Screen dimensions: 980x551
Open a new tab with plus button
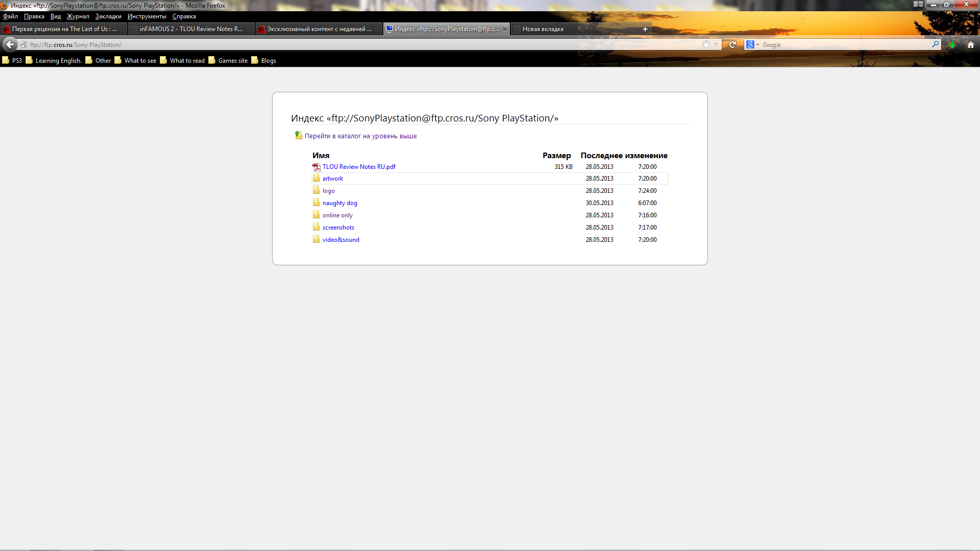(x=645, y=29)
